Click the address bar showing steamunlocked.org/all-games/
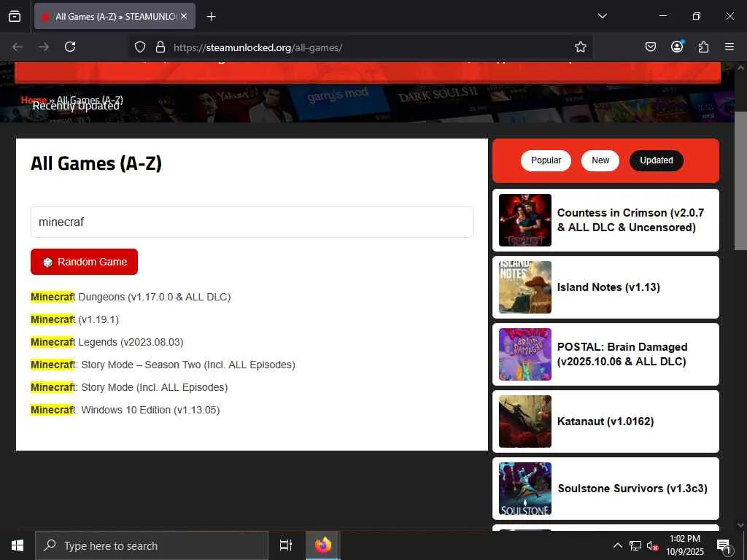The image size is (747, 560). coord(362,47)
